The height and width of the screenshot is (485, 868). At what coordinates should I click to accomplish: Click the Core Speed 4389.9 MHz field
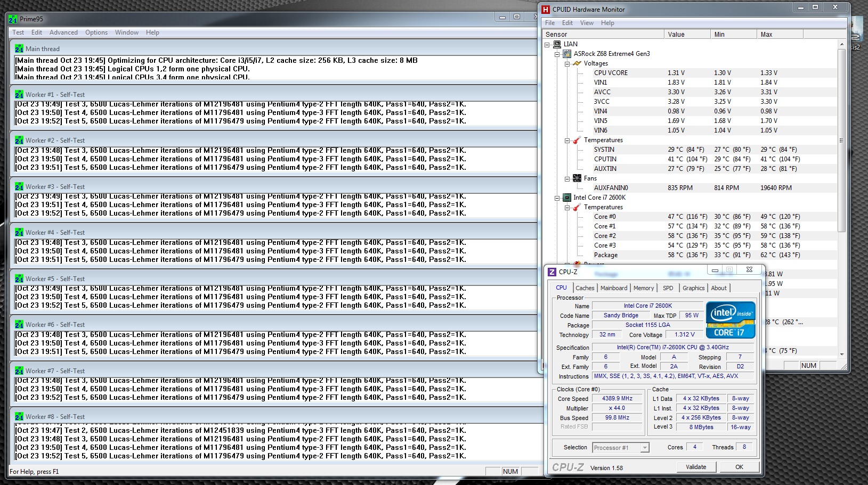pyautogui.click(x=617, y=398)
